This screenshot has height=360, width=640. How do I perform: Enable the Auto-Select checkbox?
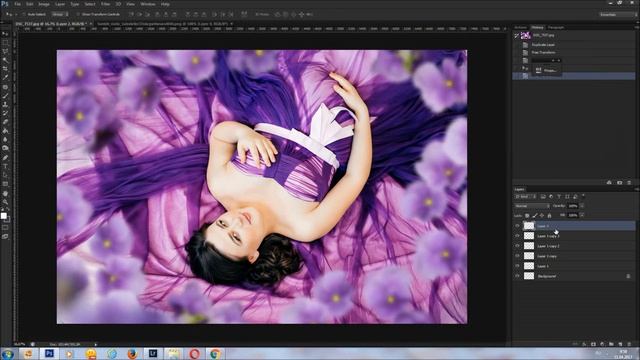pyautogui.click(x=24, y=14)
